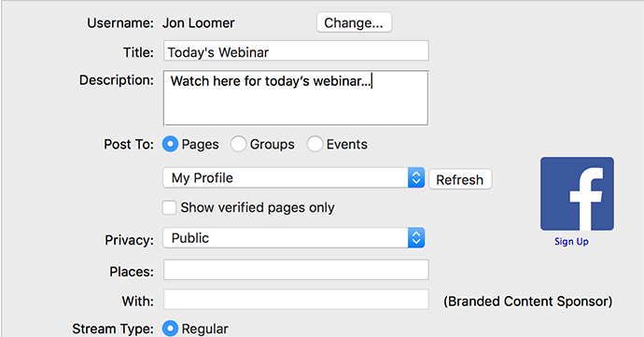
Task: Focus the With sponsor input field
Action: [x=296, y=299]
